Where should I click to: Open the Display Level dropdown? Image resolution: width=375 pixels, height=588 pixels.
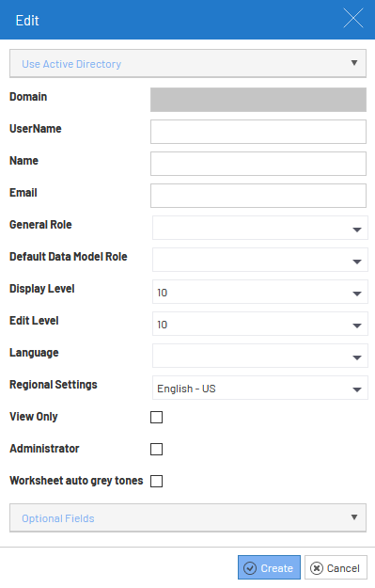point(260,292)
